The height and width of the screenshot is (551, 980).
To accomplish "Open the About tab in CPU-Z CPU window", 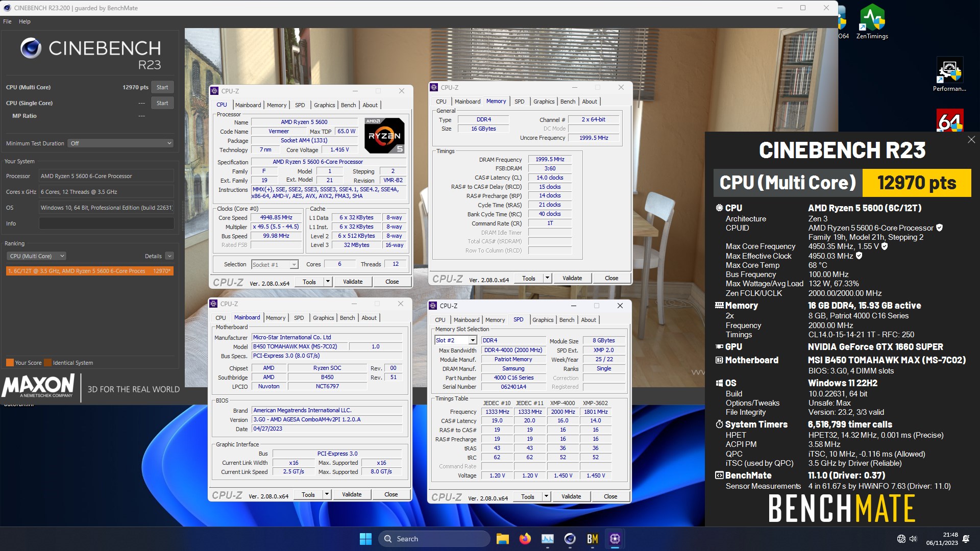I will tap(370, 105).
